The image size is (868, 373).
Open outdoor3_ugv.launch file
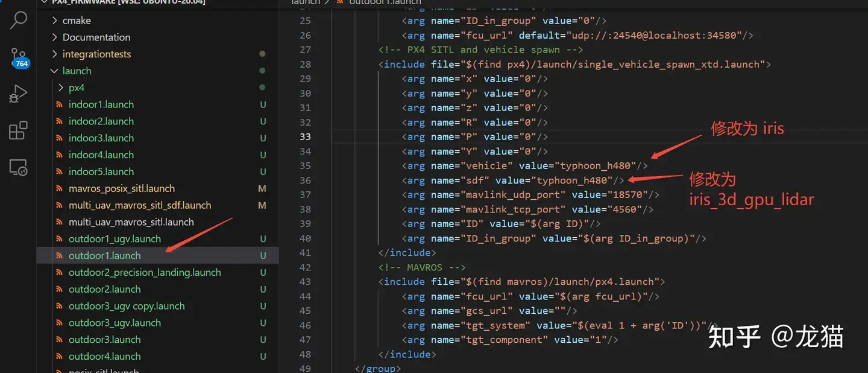pyautogui.click(x=115, y=323)
